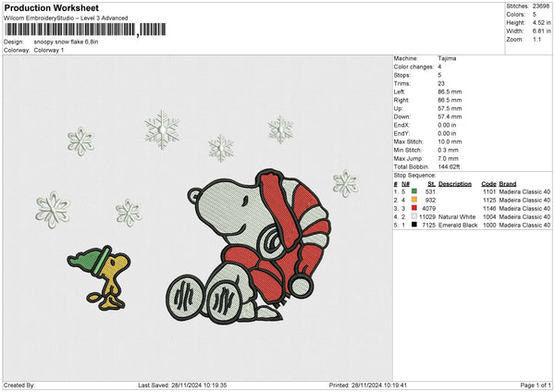
Task: Click the 'Page 1 of 1' footer text
Action: point(536,385)
